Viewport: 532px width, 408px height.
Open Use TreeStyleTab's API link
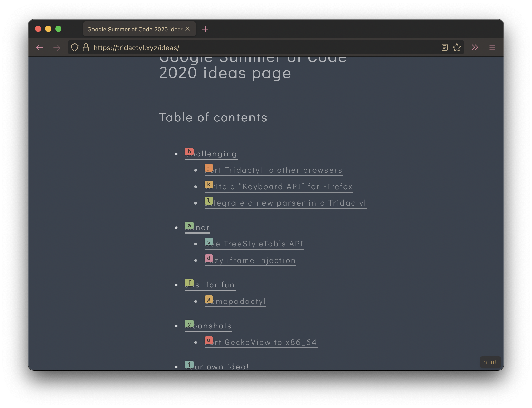254,243
